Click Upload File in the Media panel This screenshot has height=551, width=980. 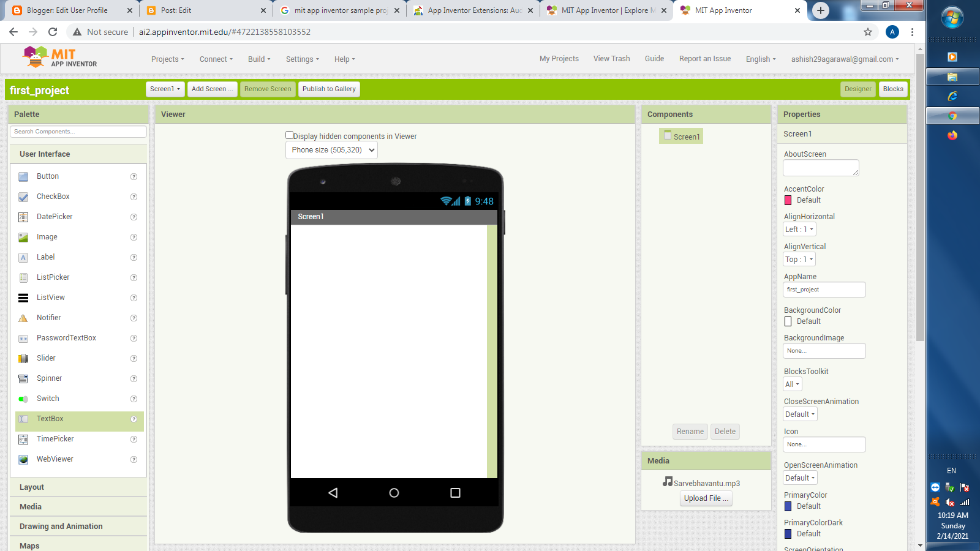click(x=706, y=498)
